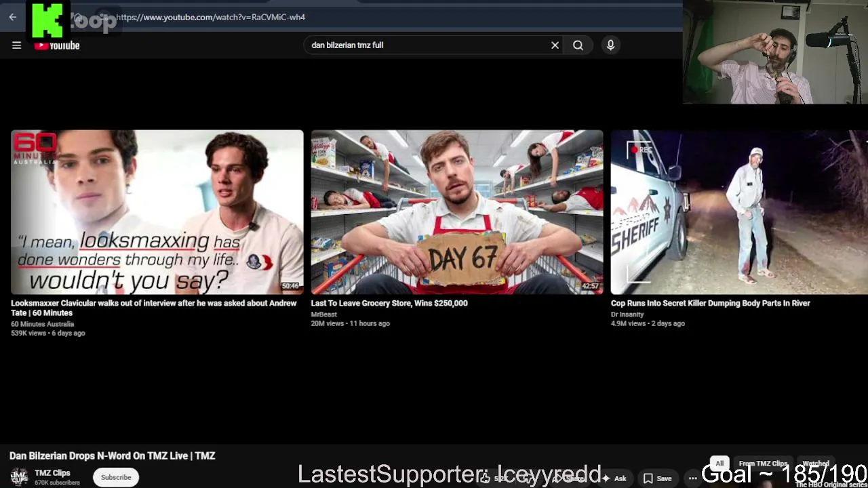Run search with the magnifier button
868x488 pixels.
click(x=578, y=45)
